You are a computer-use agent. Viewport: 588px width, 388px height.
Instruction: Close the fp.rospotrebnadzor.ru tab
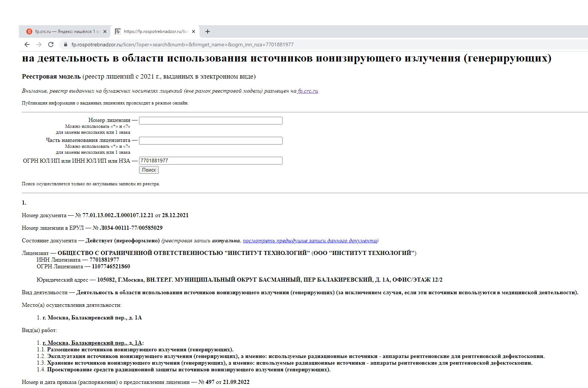coord(194,31)
